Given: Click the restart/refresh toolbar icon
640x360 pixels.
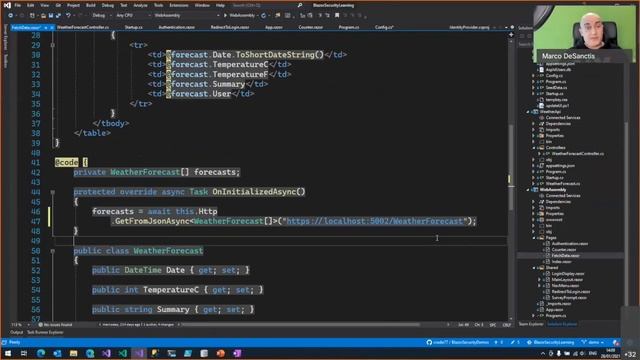Looking at the screenshot, I should 264,16.
